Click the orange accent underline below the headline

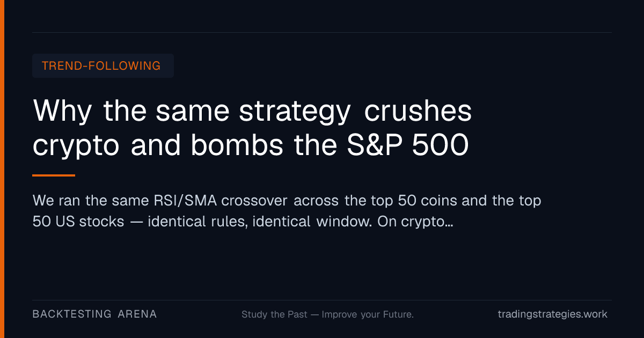(x=54, y=175)
